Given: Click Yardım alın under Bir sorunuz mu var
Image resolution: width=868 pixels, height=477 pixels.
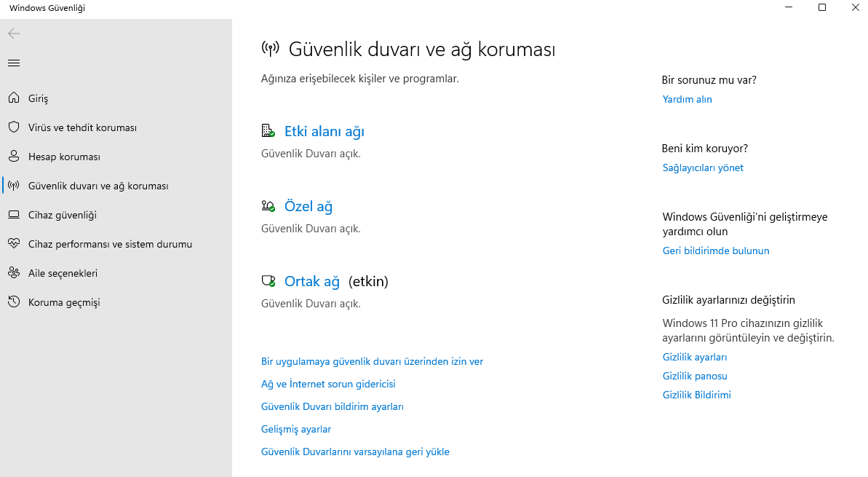Looking at the screenshot, I should [687, 98].
